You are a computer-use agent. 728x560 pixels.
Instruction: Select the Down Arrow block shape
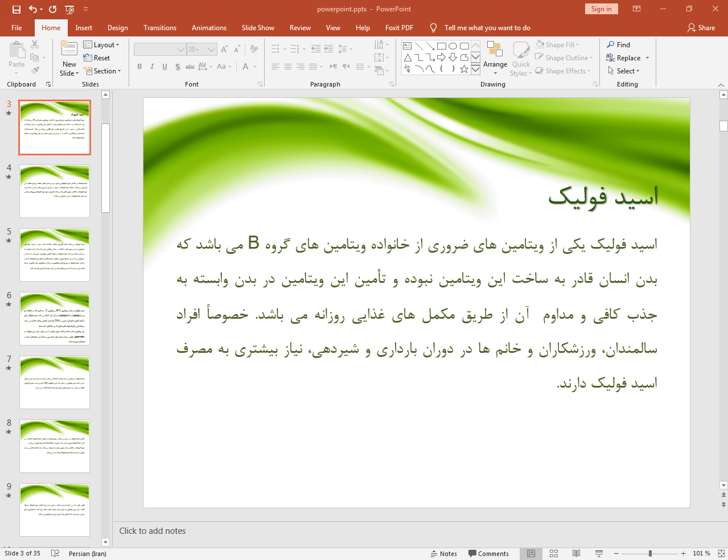[x=453, y=57]
